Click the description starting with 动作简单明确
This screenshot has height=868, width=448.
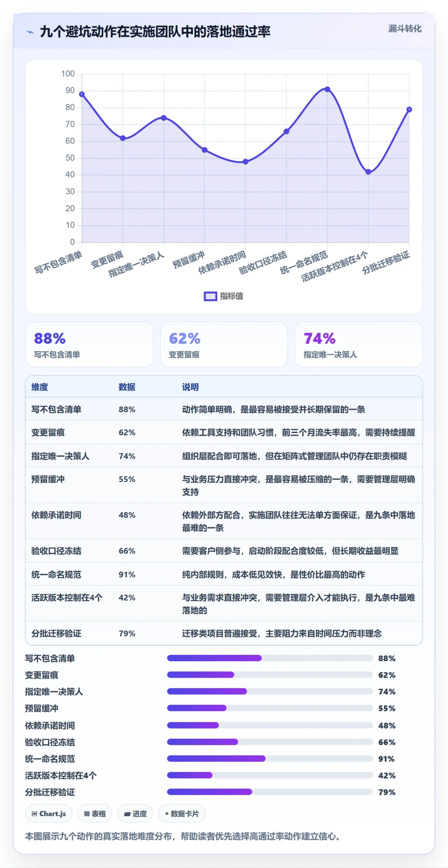tap(273, 409)
